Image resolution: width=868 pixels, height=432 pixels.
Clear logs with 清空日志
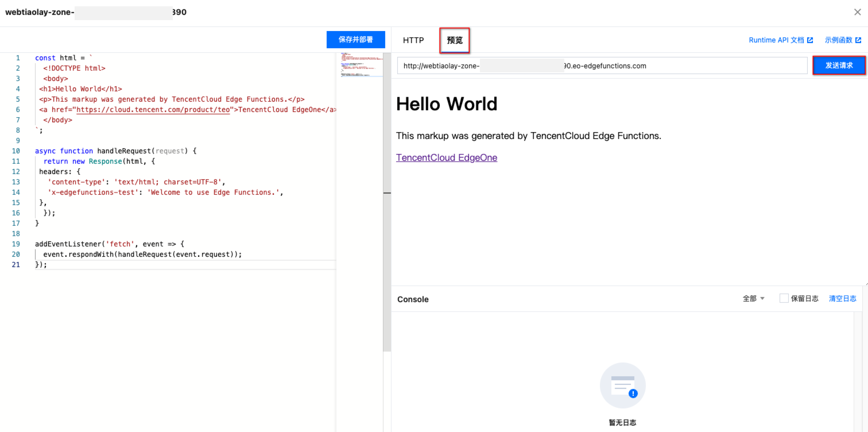pyautogui.click(x=842, y=298)
